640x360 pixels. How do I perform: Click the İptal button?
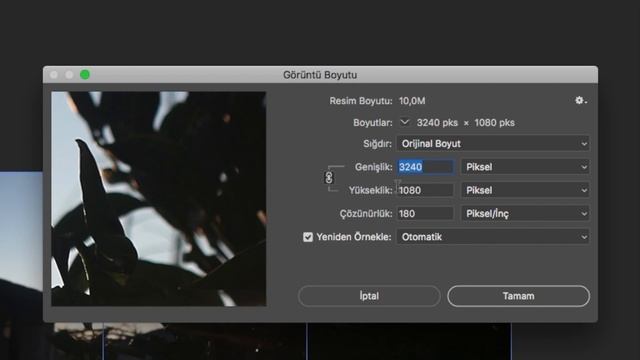[369, 296]
